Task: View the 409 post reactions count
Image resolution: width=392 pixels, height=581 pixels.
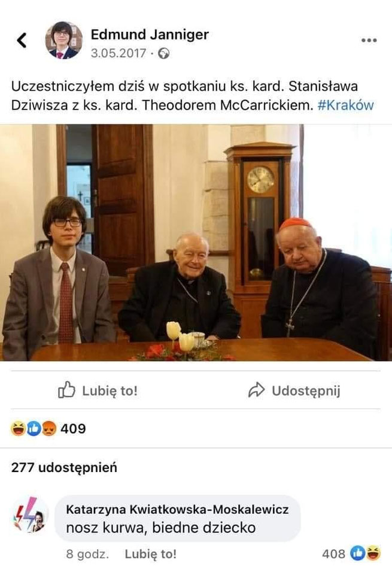Action: [x=73, y=428]
